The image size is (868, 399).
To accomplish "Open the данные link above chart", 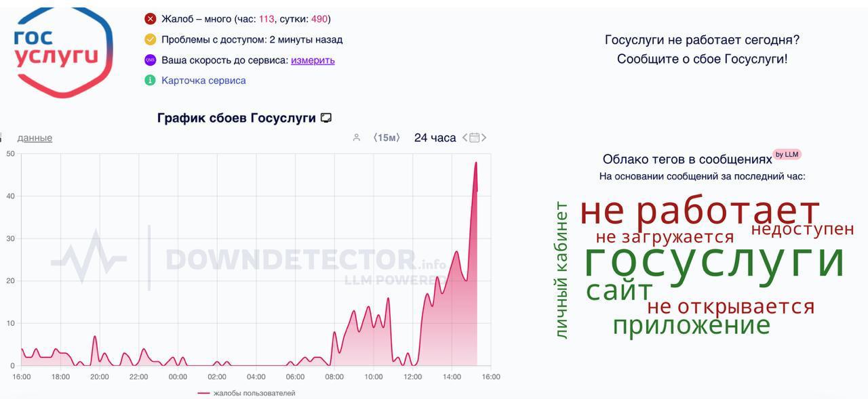I will pyautogui.click(x=35, y=138).
